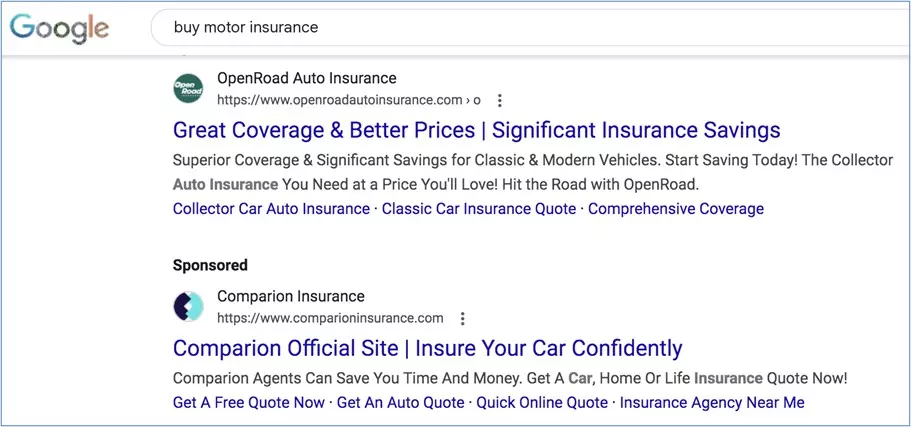Open the 'Get An Auto Quote' sitelink
This screenshot has width=911, height=427.
point(400,402)
